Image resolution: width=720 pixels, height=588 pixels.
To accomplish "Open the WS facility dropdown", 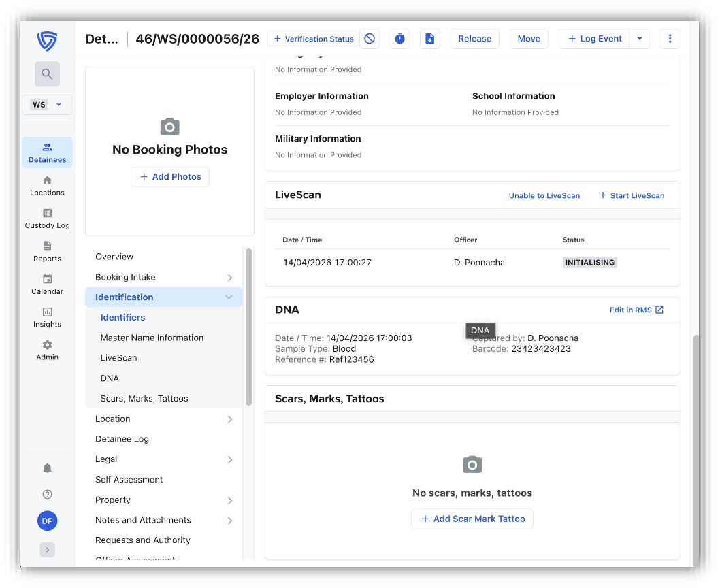I will coord(47,105).
